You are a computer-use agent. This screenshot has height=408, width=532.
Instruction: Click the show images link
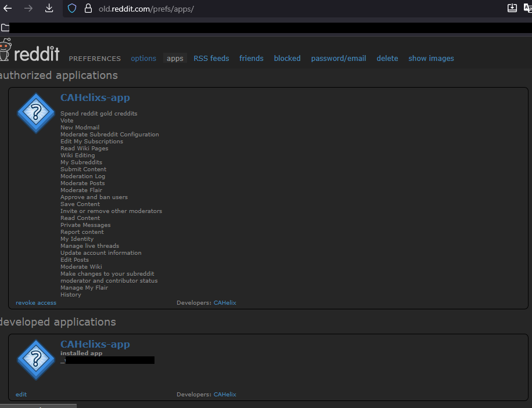tap(431, 59)
